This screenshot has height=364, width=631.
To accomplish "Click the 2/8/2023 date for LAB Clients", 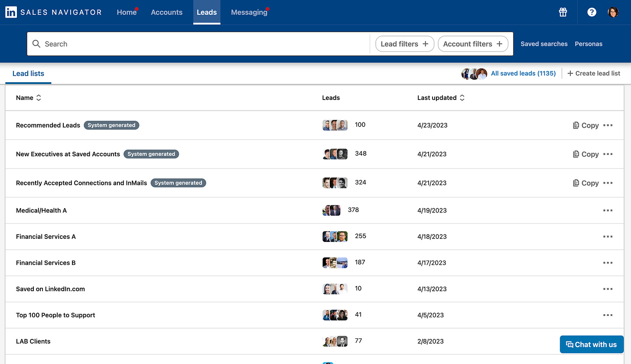I will 430,341.
